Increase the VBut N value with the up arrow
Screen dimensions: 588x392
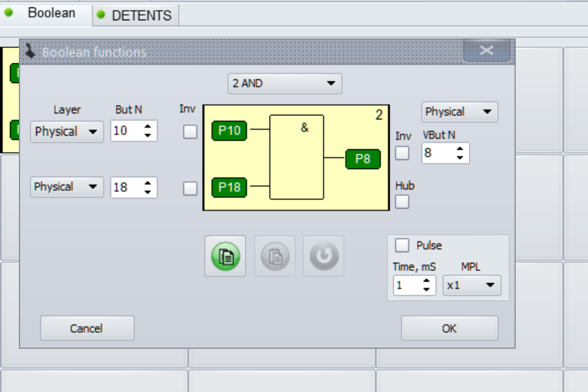click(460, 149)
